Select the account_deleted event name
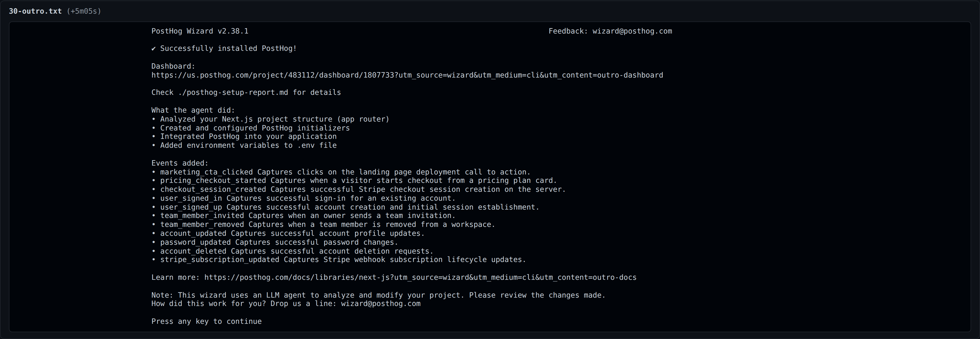Viewport: 980px width, 339px height. click(x=193, y=251)
